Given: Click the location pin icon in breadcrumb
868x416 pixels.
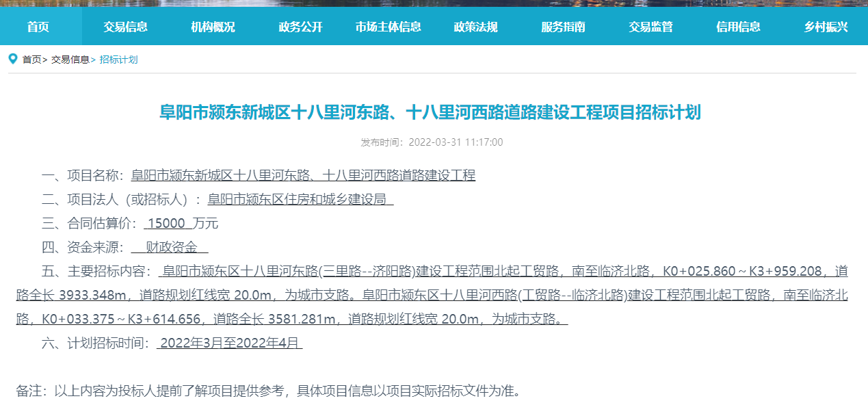Looking at the screenshot, I should tap(13, 59).
